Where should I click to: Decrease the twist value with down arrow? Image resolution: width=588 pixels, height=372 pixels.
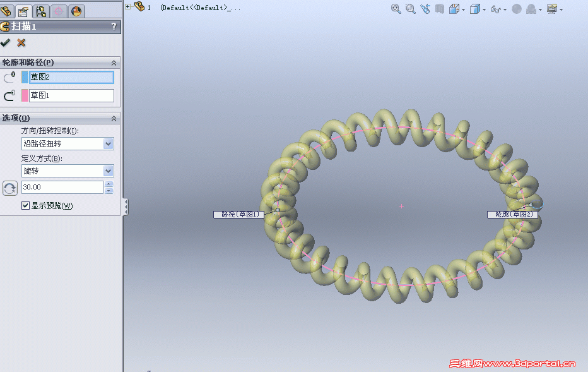coord(109,190)
